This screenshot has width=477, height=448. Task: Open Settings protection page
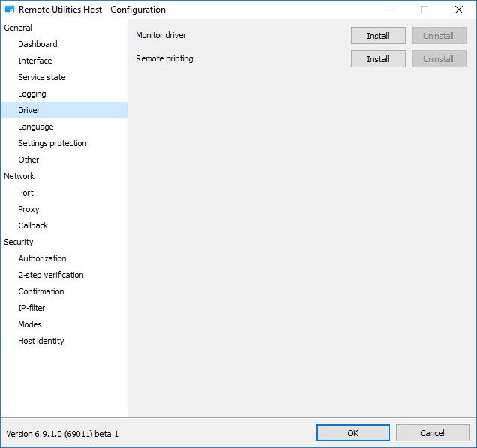coord(52,143)
